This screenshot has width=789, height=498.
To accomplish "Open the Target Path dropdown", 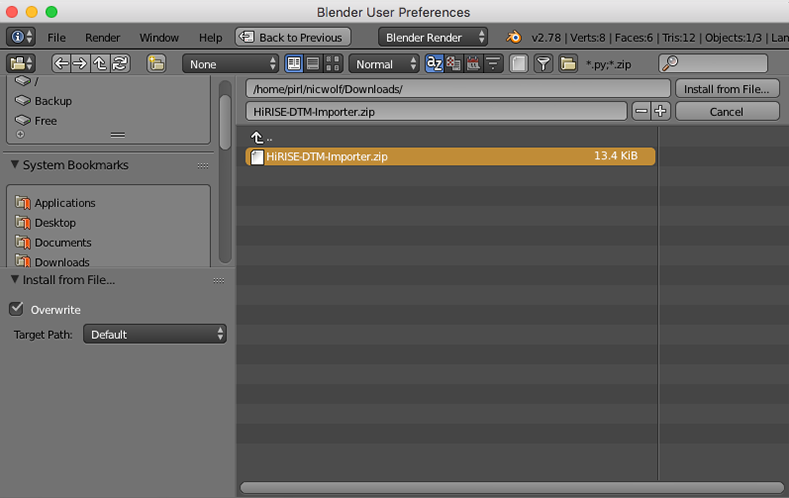I will (x=155, y=334).
